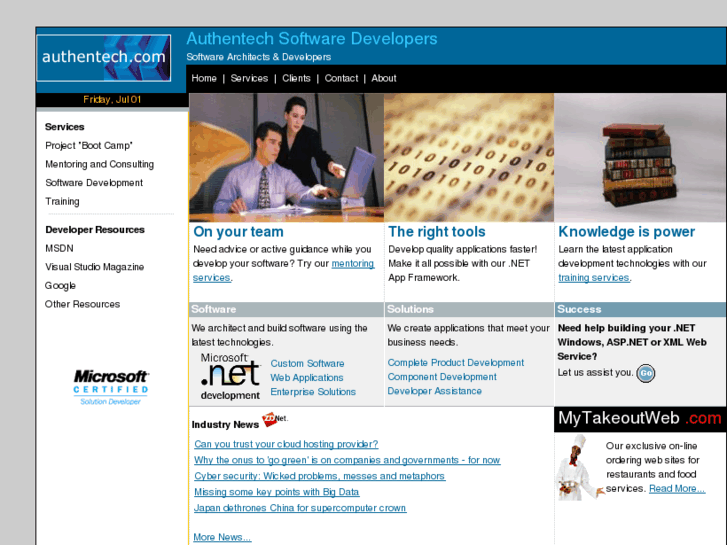Click the Success section header bar
The height and width of the screenshot is (545, 727).
(640, 309)
